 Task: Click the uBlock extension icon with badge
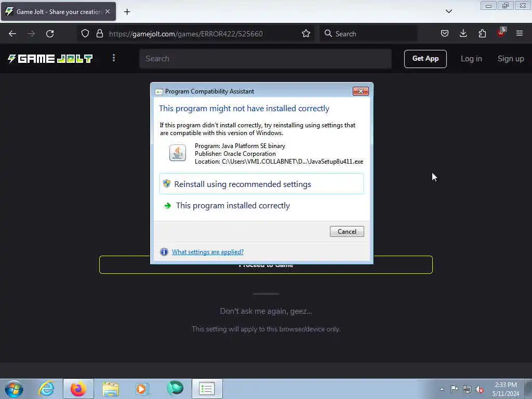click(501, 33)
